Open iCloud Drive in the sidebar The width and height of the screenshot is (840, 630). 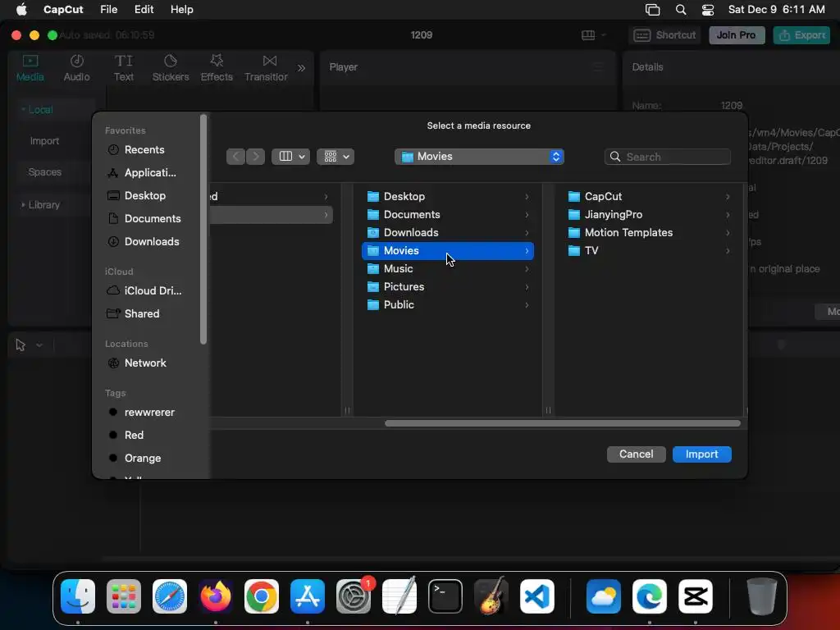(144, 291)
